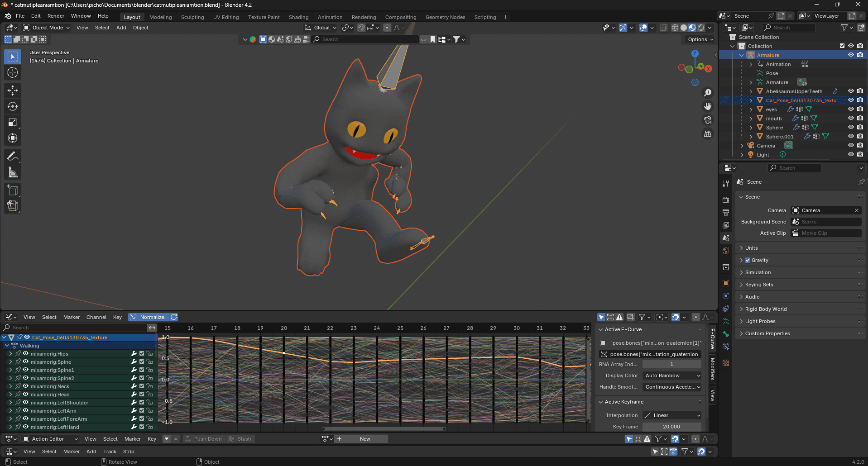
Task: Open the Bone properties tab
Action: 726,334
